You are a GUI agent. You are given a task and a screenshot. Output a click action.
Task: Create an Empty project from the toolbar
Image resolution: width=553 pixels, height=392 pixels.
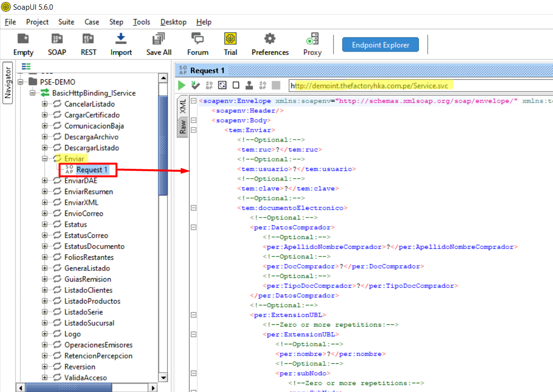pyautogui.click(x=23, y=38)
